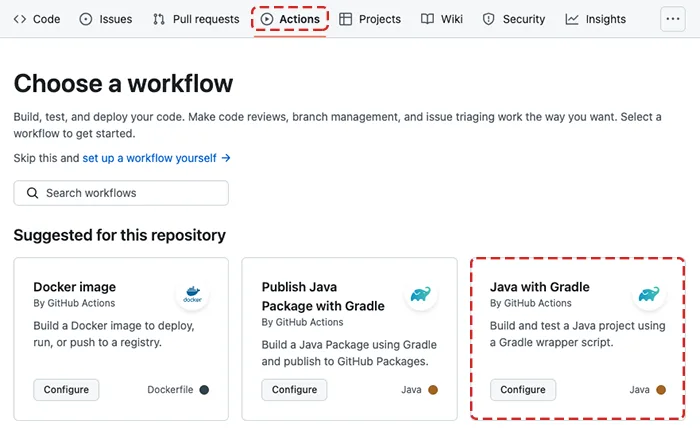Click 'Java' label on Java with Gradle card

tap(639, 390)
